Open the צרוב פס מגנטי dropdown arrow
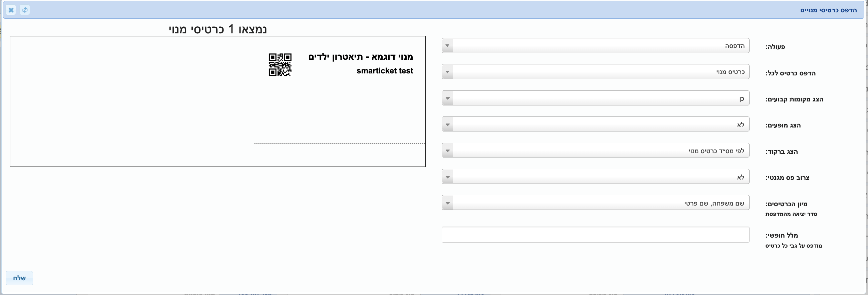This screenshot has height=295, width=868. click(447, 177)
